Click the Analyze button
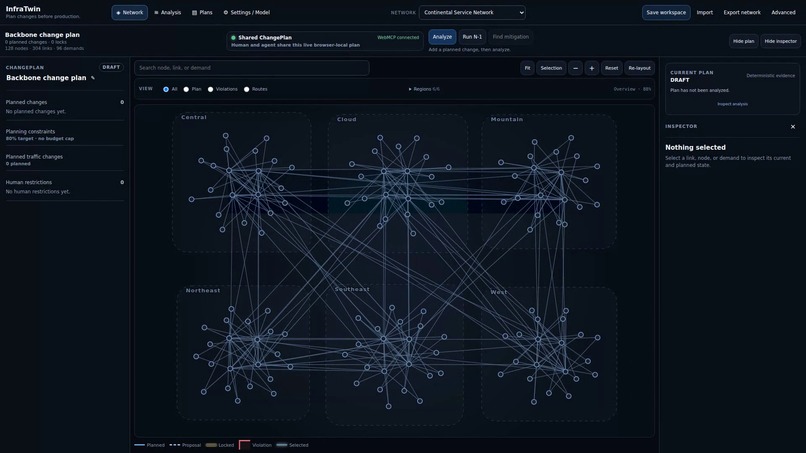Viewport: 806px width, 453px height. coord(442,37)
